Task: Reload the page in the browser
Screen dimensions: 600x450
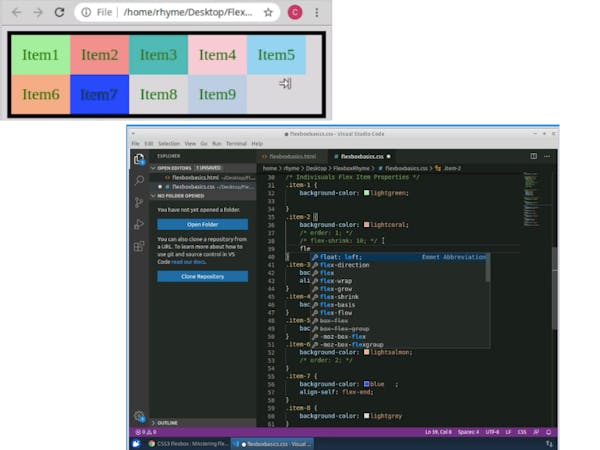Action: pyautogui.click(x=59, y=12)
